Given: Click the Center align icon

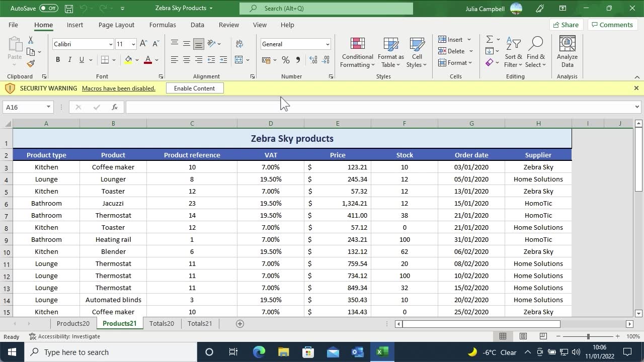Looking at the screenshot, I should [x=186, y=60].
